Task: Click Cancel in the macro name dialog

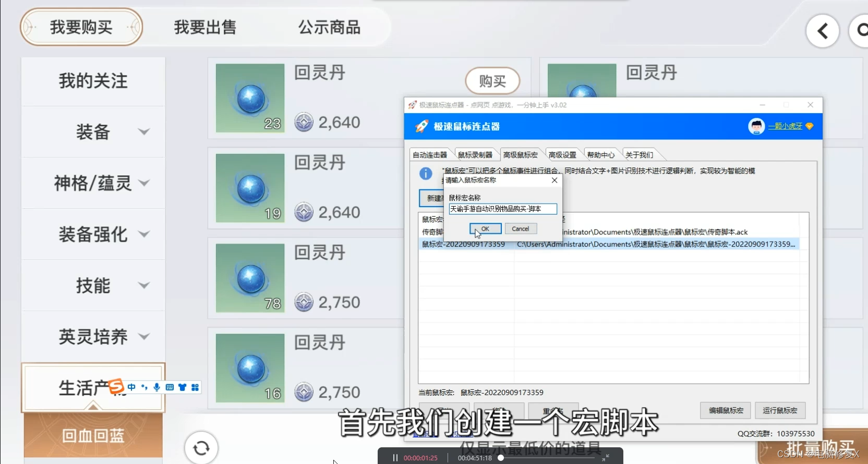Action: (521, 229)
